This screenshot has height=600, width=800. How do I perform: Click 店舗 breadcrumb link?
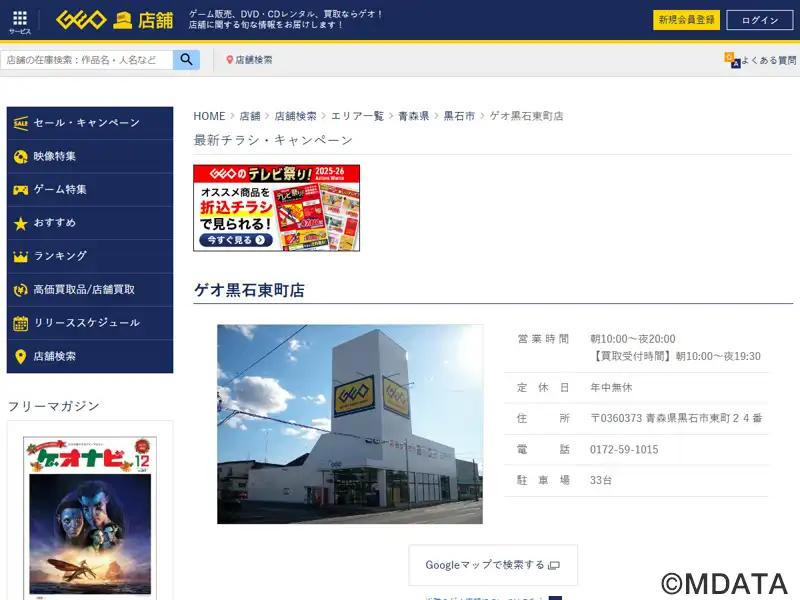[250, 116]
